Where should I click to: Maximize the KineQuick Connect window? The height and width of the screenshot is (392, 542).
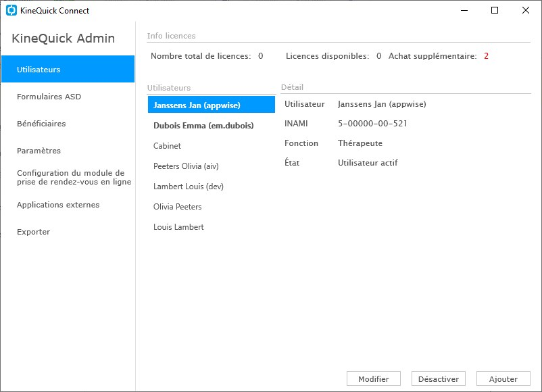[495, 10]
